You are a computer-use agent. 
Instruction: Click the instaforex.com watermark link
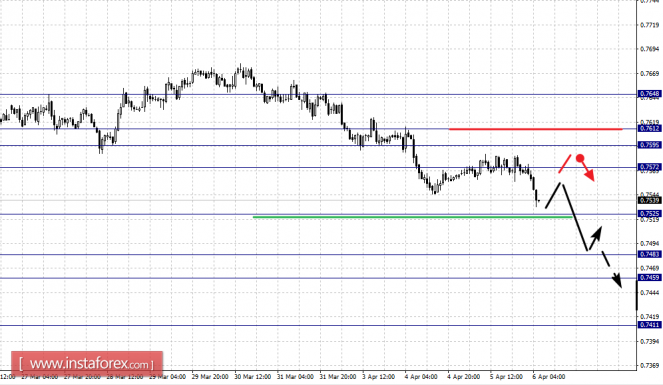tap(87, 363)
